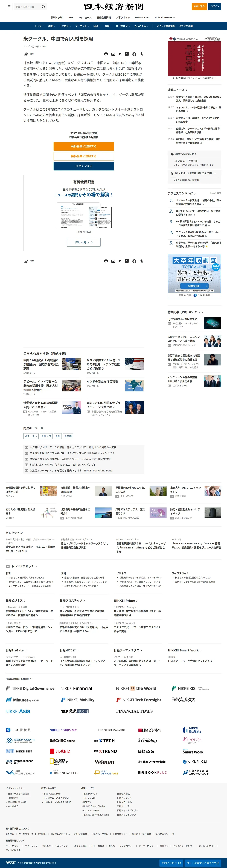
Task: Open the #ナフサ高騰 topic link
Action: pyautogui.click(x=186, y=26)
